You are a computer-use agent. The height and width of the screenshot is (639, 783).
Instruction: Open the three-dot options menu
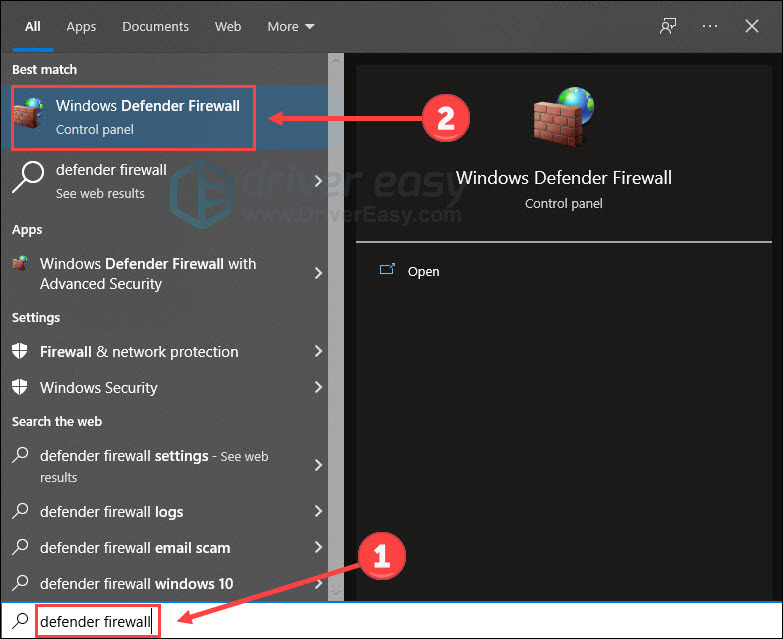tap(711, 26)
